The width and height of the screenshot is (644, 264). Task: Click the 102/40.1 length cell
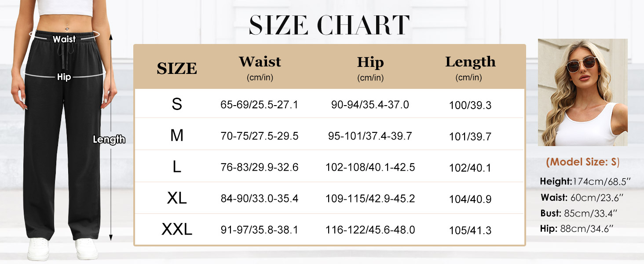tap(470, 168)
